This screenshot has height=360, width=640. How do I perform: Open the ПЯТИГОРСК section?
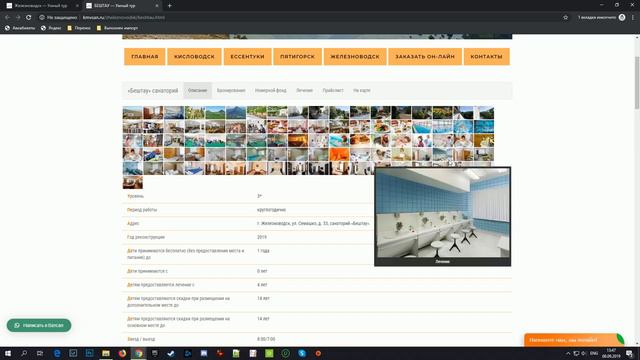pos(298,57)
